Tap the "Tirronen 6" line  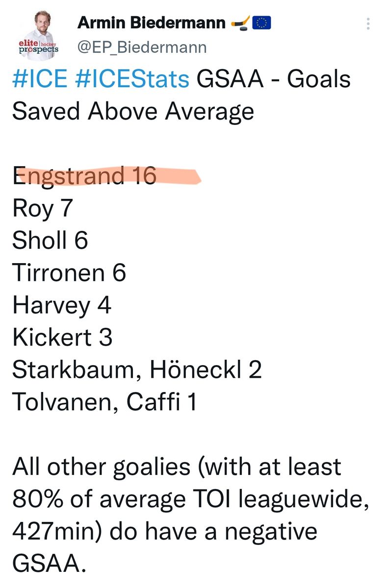click(69, 272)
